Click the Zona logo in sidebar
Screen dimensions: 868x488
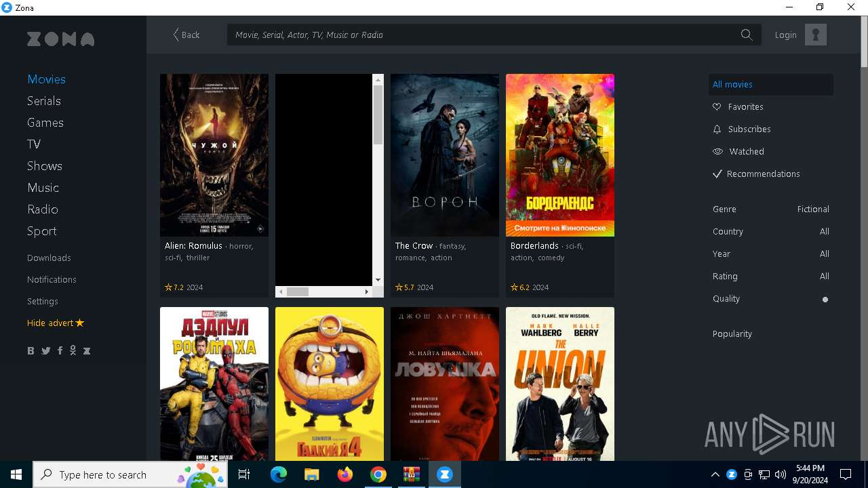tap(60, 39)
